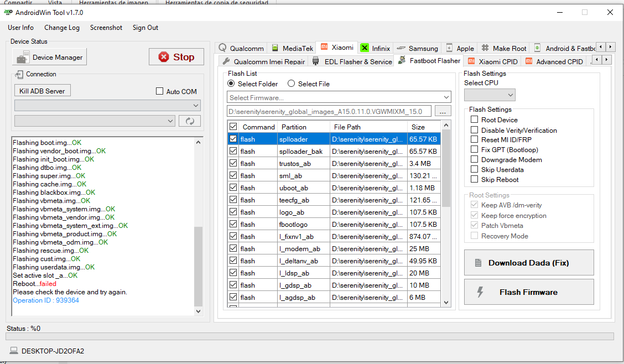Screen dimensions: 624x364
Task: Click the Xiaomi Mi logo icon
Action: pos(324,47)
